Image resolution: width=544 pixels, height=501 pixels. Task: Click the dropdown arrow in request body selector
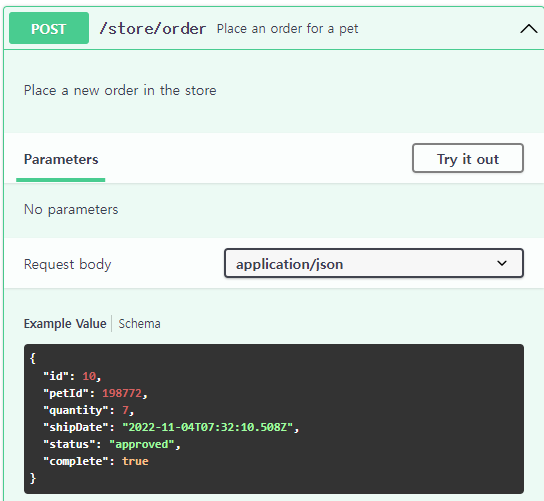[502, 263]
